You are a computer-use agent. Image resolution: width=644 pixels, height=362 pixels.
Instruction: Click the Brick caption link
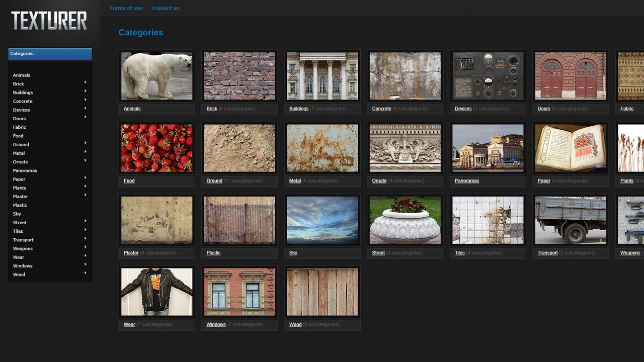212,109
